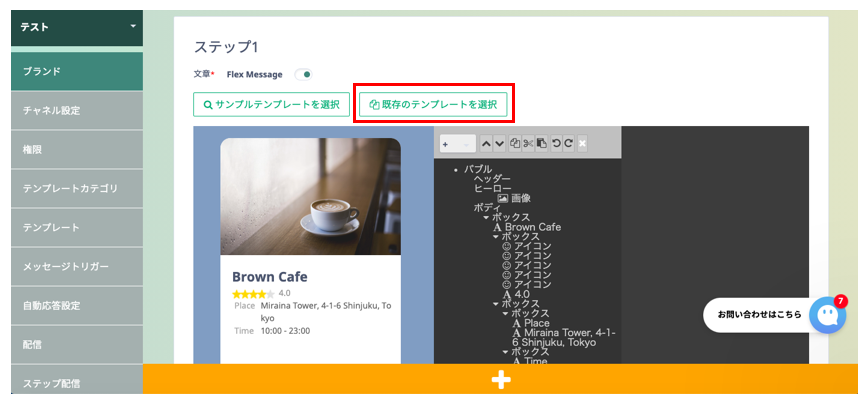This screenshot has width=866, height=408.
Task: Move selected element down with arrow
Action: pos(499,144)
